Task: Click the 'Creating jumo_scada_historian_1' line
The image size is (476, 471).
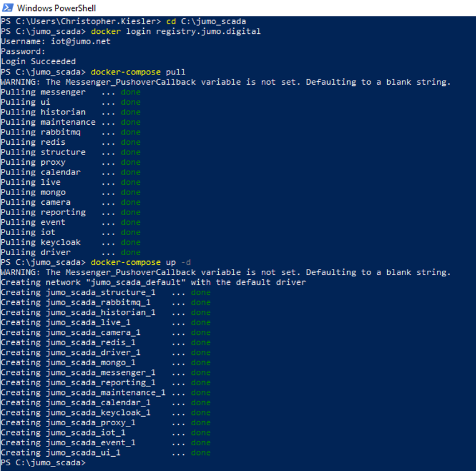Action: click(x=78, y=312)
